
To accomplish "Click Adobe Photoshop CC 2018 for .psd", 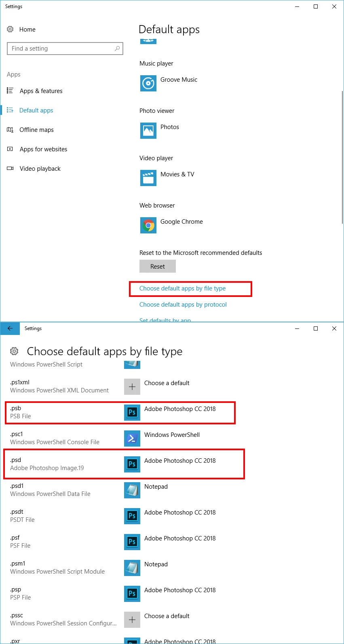I will click(180, 461).
